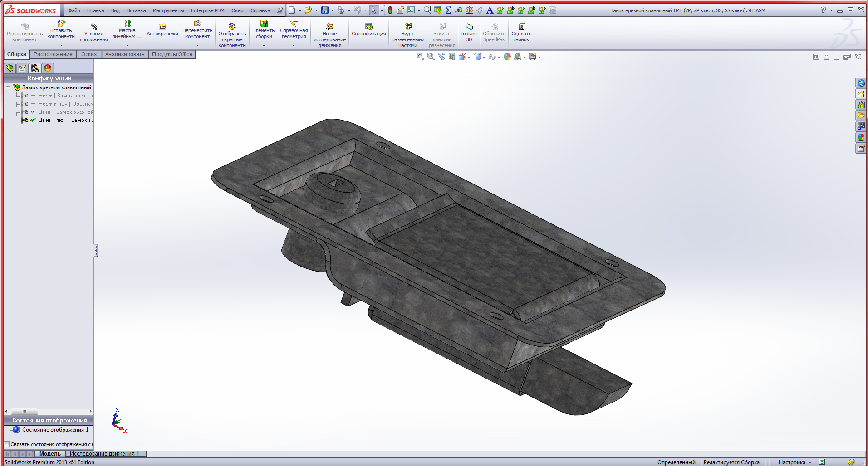Click the panel collapse handle on splitter

point(96,251)
